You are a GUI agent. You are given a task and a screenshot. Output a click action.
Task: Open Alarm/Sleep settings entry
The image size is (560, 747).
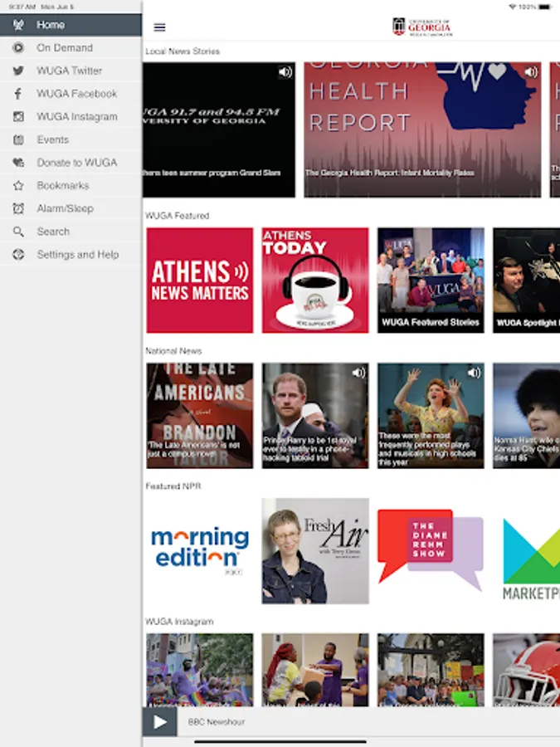click(71, 208)
